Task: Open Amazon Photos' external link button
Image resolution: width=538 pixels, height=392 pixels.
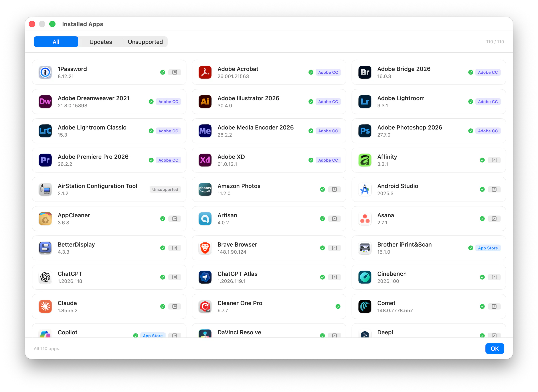Action: pyautogui.click(x=334, y=189)
